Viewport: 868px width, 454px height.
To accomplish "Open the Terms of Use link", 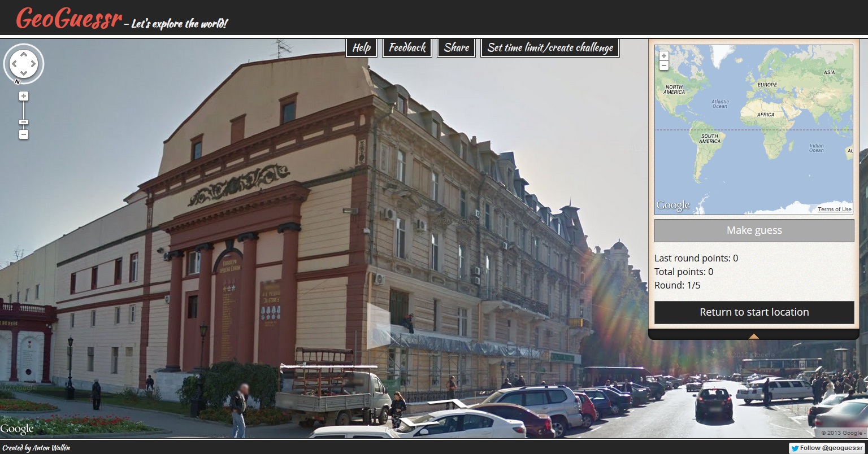I will 834,209.
